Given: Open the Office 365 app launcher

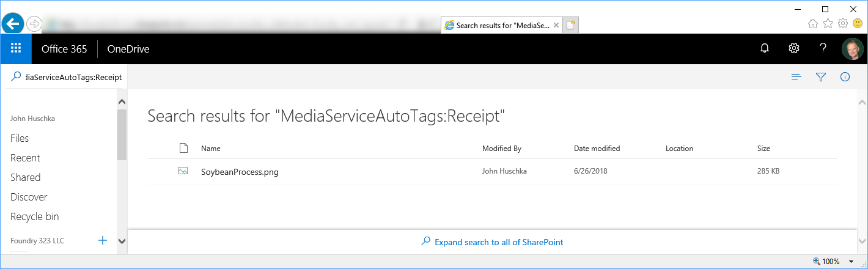Looking at the screenshot, I should point(16,48).
